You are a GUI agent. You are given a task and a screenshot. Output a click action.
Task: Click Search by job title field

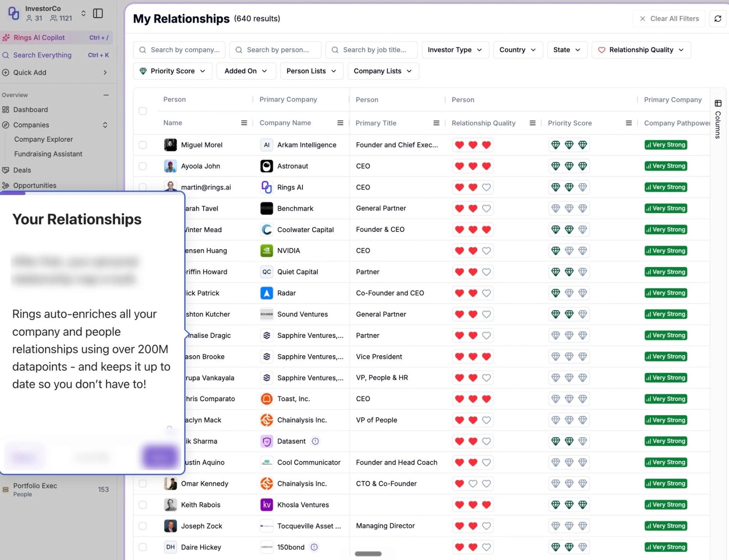(x=371, y=50)
